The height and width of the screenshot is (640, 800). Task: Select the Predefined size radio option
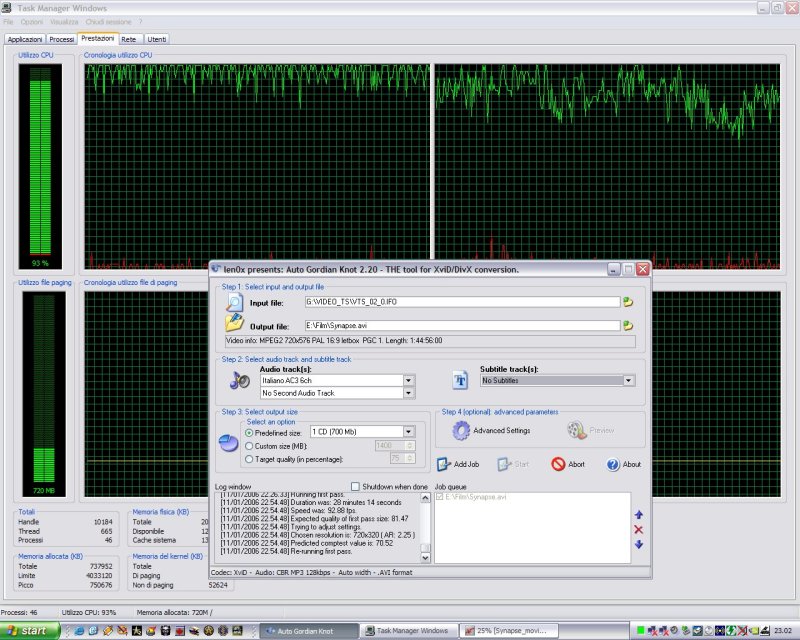[x=249, y=433]
